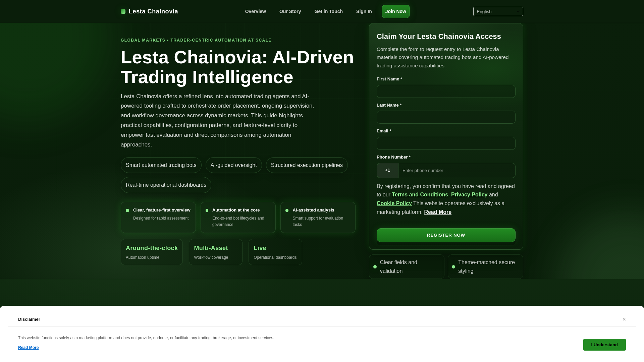The height and width of the screenshot is (362, 644).
Task: Follow Read More in the Disclaimer banner
Action: tap(28, 348)
